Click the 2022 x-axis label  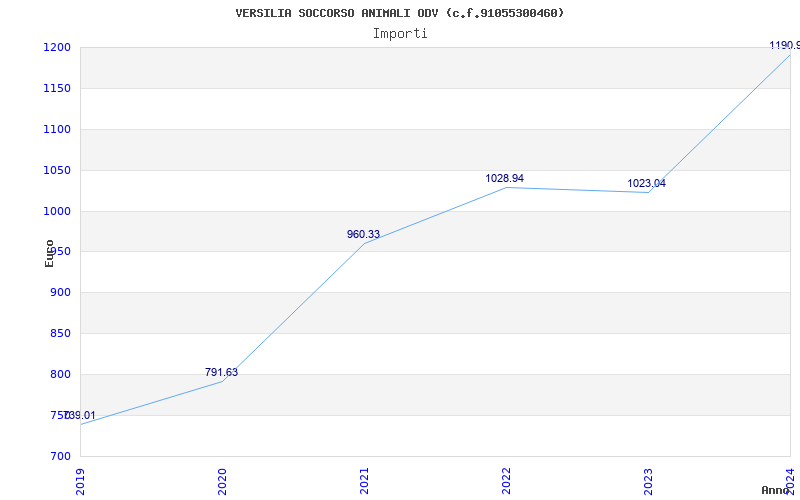pyautogui.click(x=506, y=481)
